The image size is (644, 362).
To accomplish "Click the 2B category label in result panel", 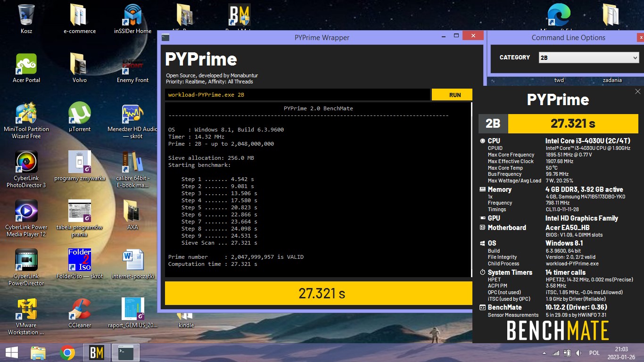I will click(x=493, y=123).
